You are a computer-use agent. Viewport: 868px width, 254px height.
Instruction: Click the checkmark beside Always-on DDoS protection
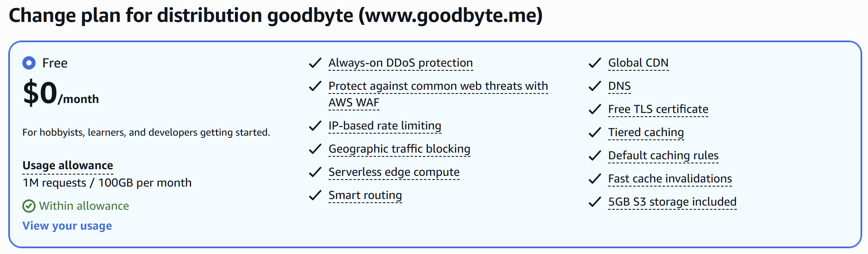click(x=315, y=63)
